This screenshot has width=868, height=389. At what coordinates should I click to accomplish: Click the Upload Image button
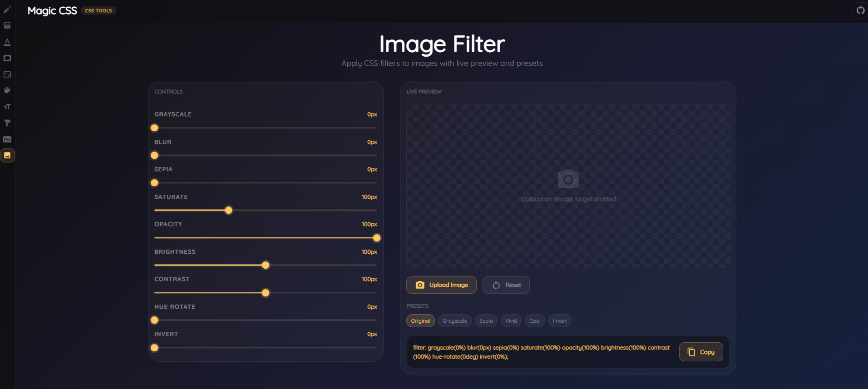tap(441, 285)
